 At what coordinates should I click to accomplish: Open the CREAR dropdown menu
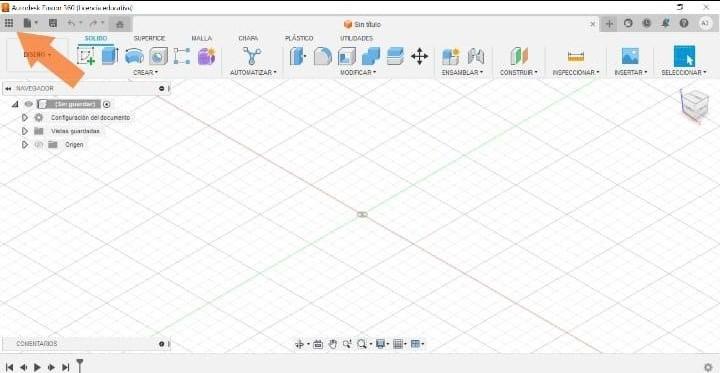click(146, 73)
